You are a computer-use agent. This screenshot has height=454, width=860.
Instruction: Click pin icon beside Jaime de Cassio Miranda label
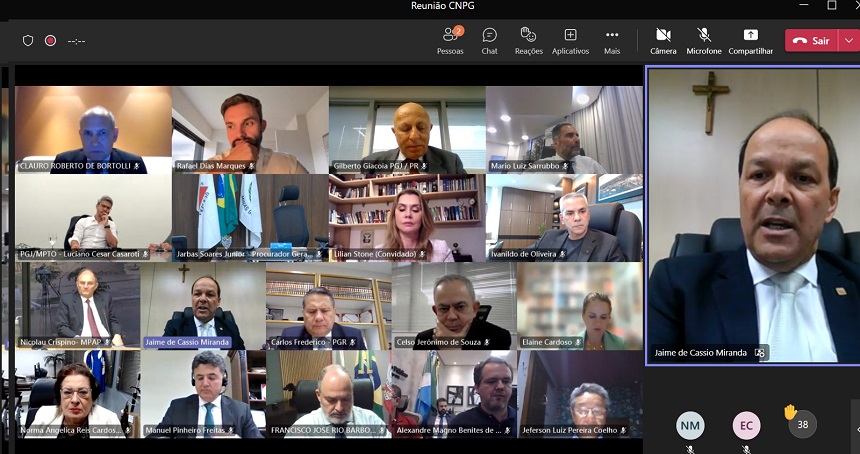[760, 353]
